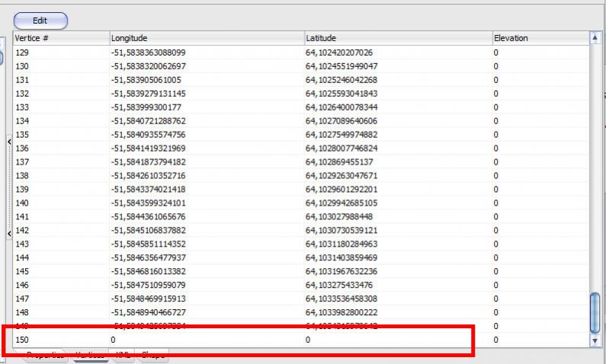Click the Latitude column header
The height and width of the screenshot is (364, 606).
[396, 37]
